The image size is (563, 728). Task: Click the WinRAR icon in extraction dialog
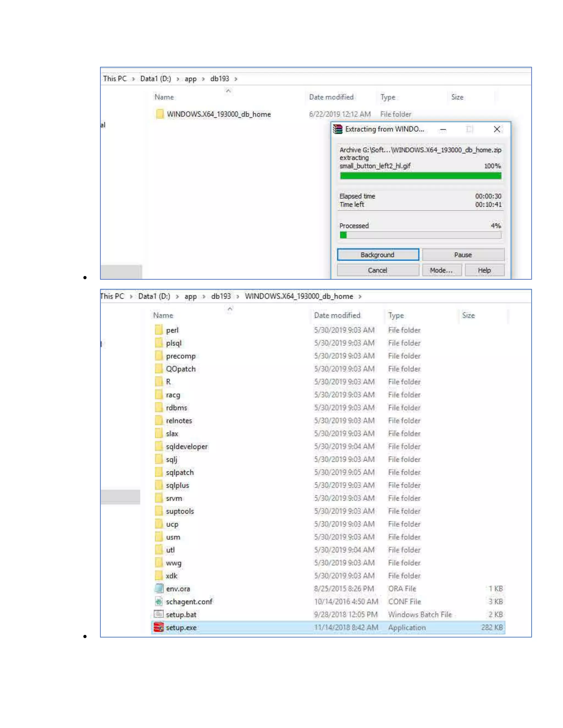pos(338,129)
